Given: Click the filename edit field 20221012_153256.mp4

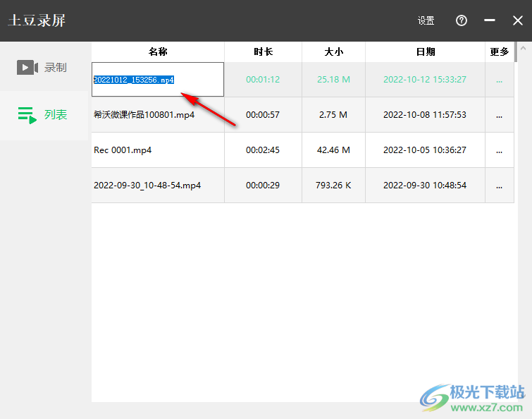Looking at the screenshot, I should click(158, 80).
